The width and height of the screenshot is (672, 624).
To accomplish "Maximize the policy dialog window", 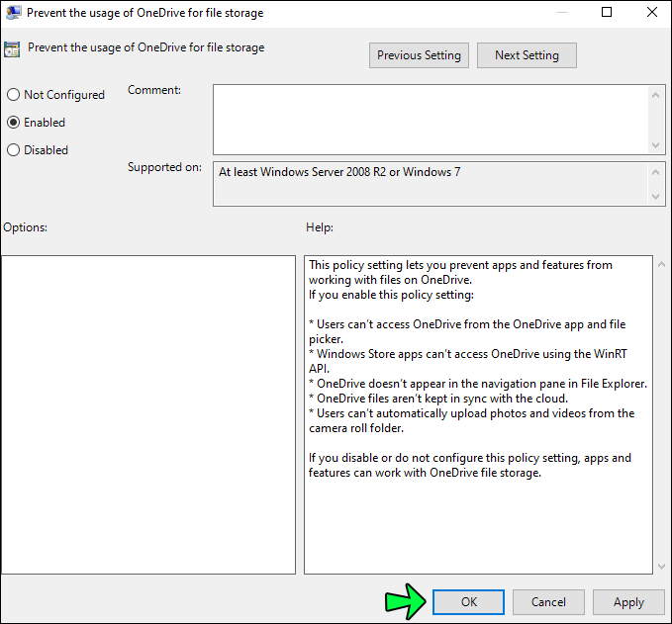I will [607, 12].
